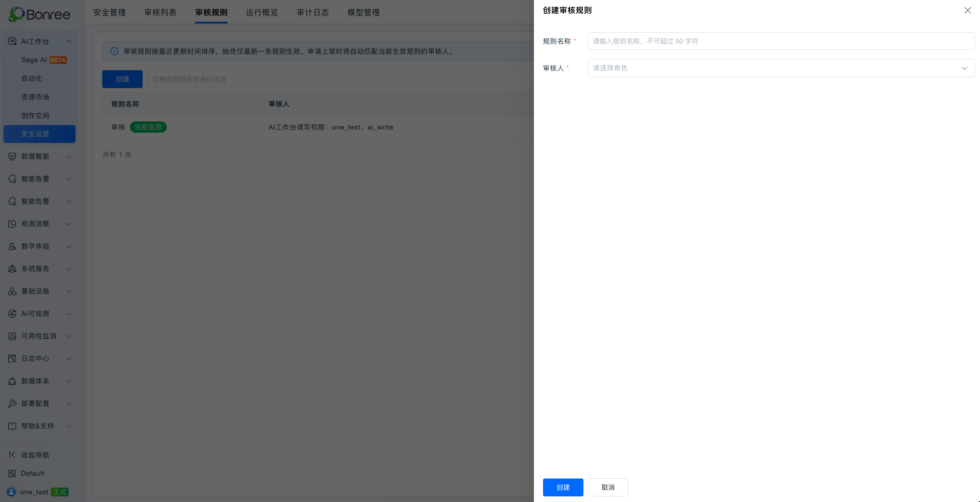This screenshot has height=502, width=980.
Task: Click the orange BETA badge beside Sage AI
Action: [58, 60]
